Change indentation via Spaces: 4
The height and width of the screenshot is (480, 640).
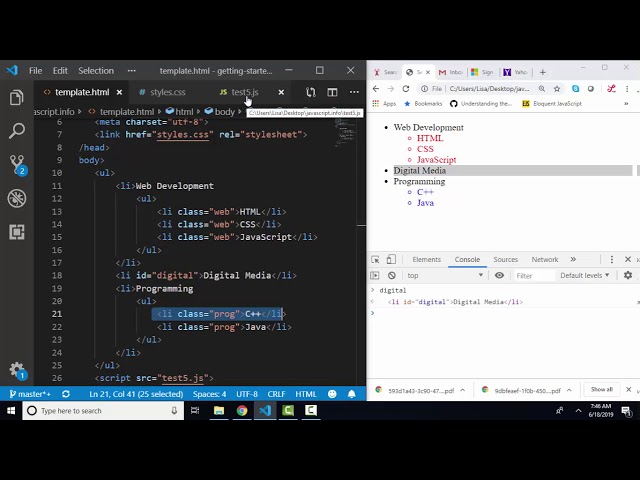[x=209, y=394]
